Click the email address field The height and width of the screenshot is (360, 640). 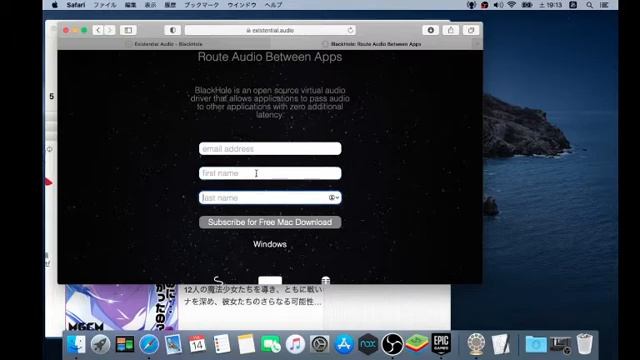pos(270,149)
